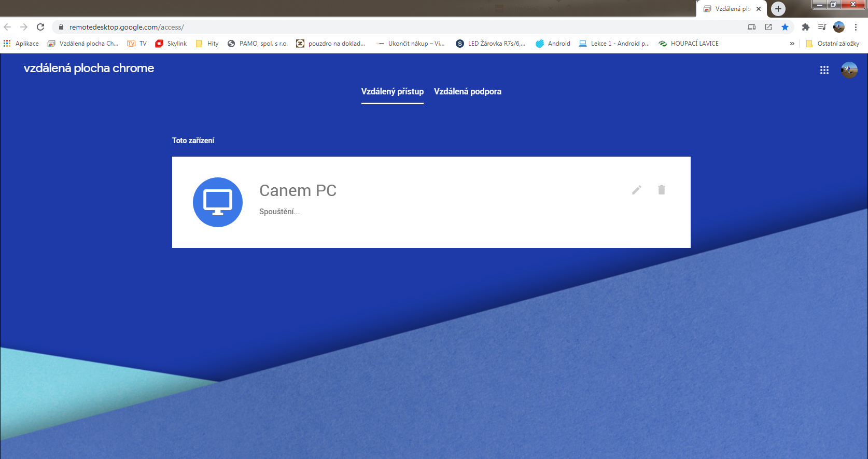Viewport: 868px width, 459px height.
Task: Delete Canem PC using the trash icon
Action: tap(662, 190)
